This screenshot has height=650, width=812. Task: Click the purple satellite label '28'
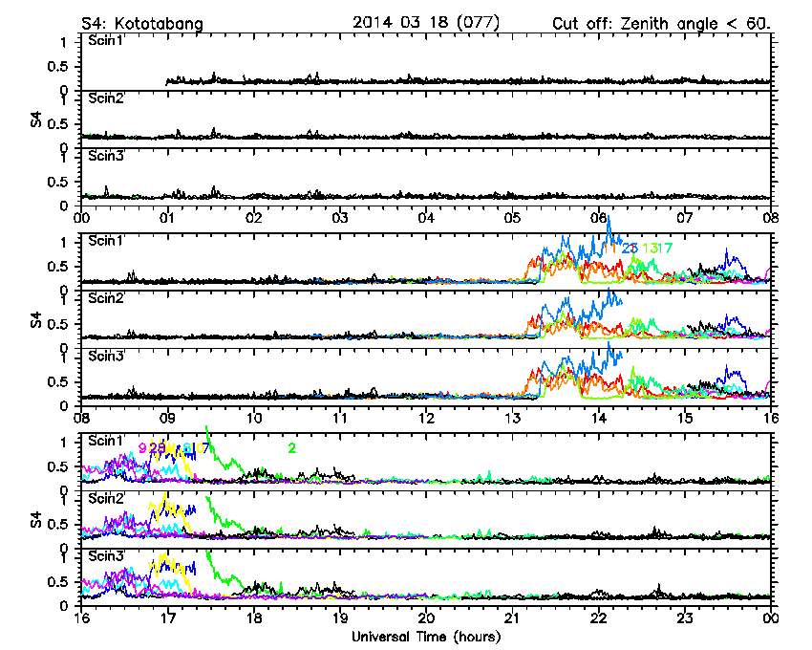click(157, 448)
